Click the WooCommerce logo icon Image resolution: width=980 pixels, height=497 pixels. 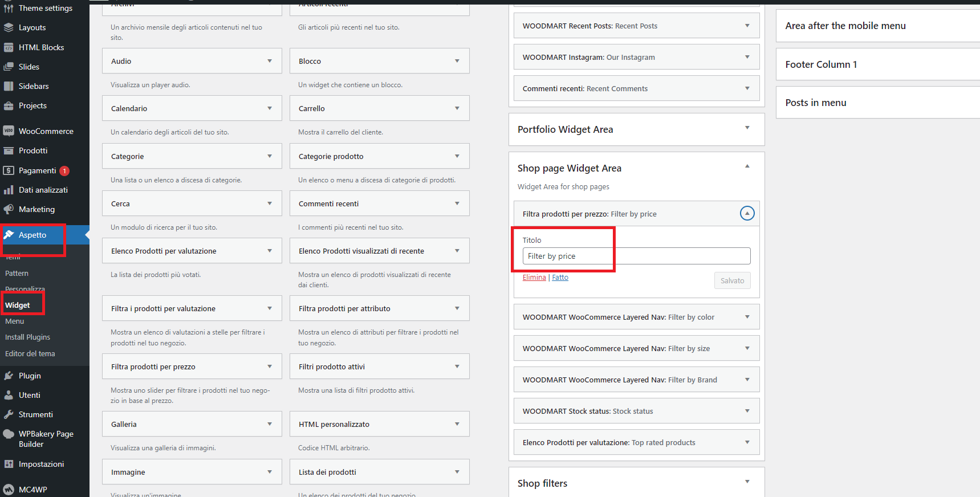9,131
